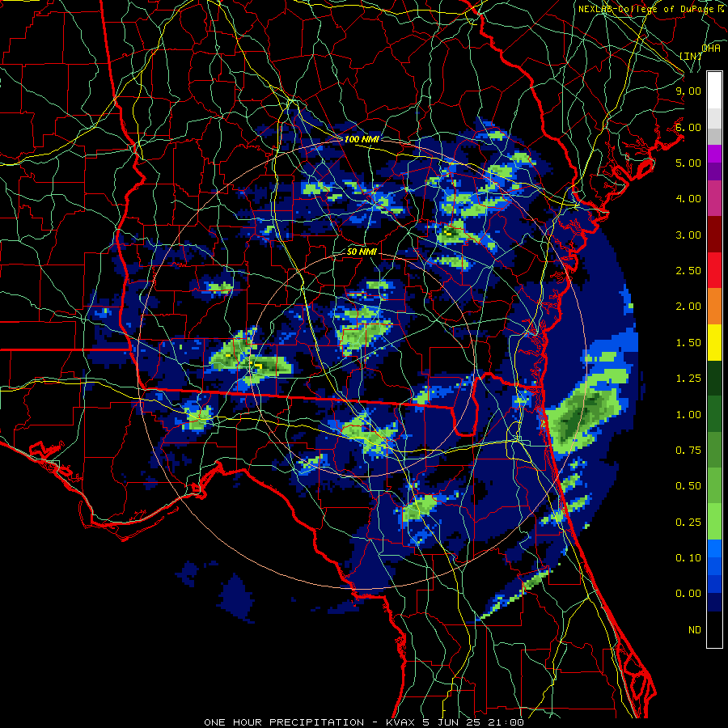The image size is (728, 728).
Task: Click the OHA product code label
Action: (711, 48)
